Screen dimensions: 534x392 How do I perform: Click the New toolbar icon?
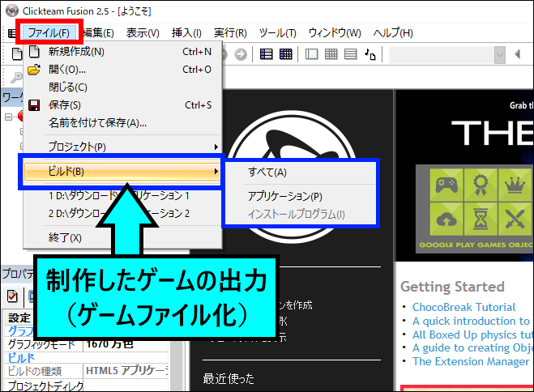tap(17, 54)
